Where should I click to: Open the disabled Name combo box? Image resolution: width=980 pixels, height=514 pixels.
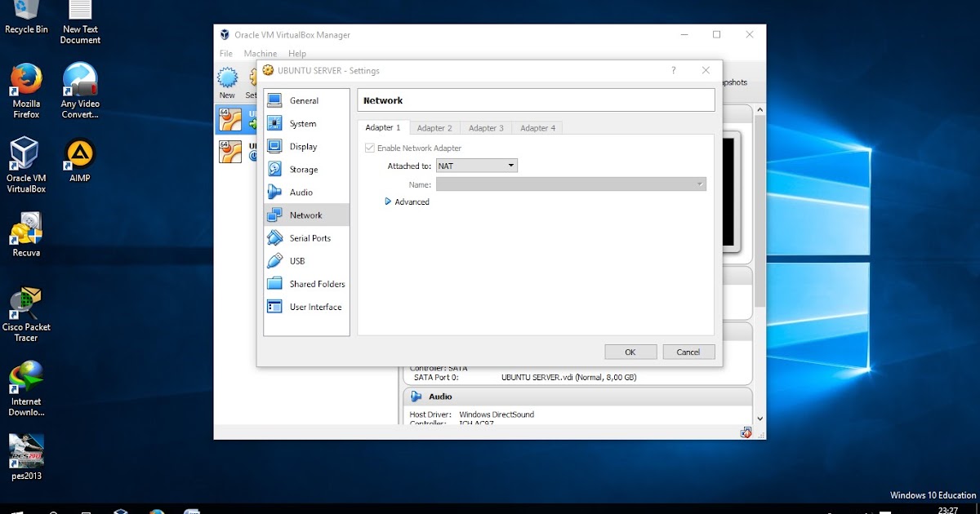pos(571,184)
